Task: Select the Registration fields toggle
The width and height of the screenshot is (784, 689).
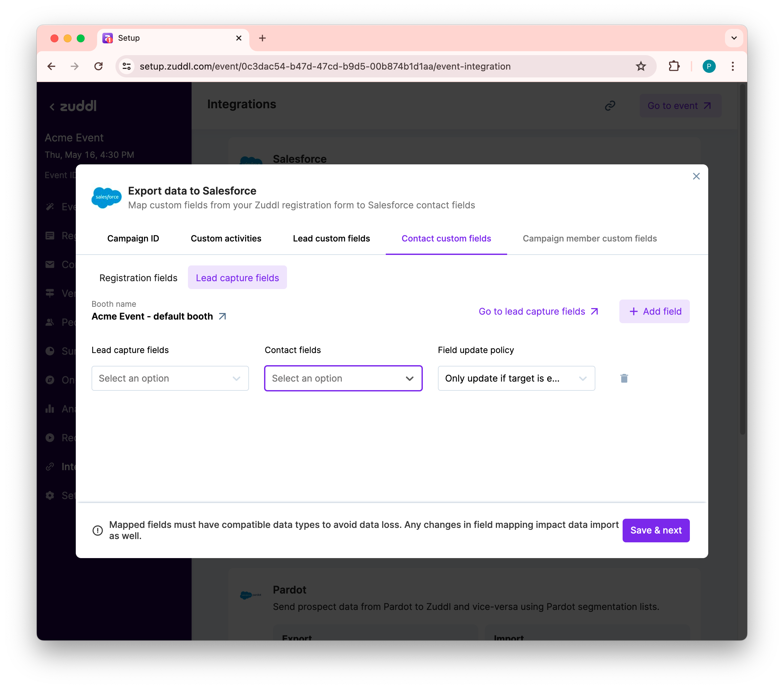Action: [138, 278]
